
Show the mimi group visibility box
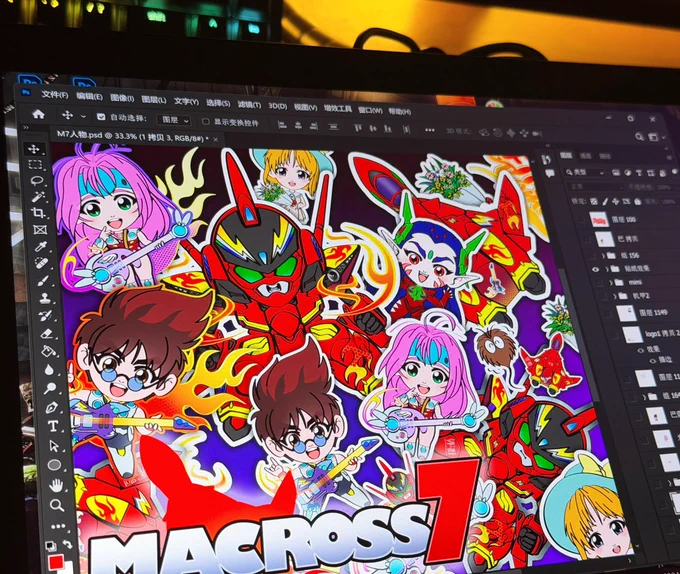point(599,283)
